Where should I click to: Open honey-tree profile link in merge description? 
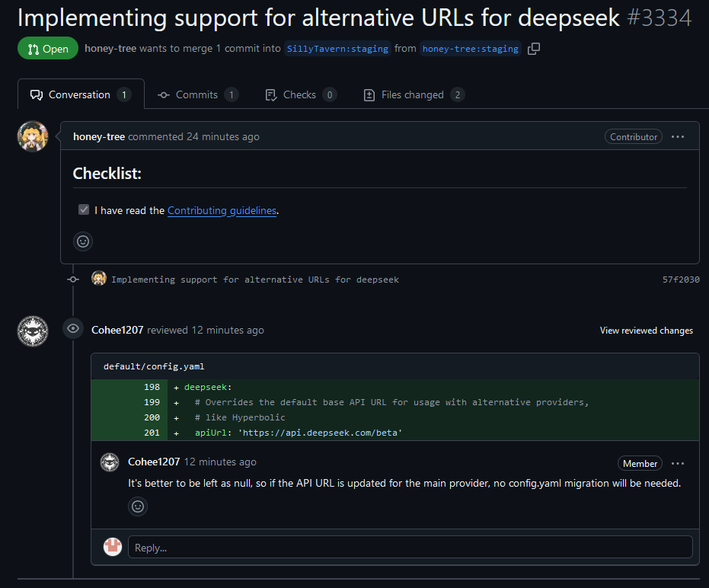pos(110,49)
